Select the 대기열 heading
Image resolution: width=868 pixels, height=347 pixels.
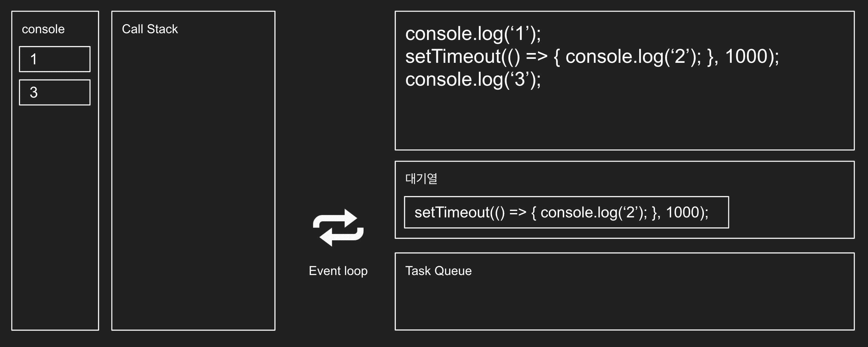pos(421,179)
